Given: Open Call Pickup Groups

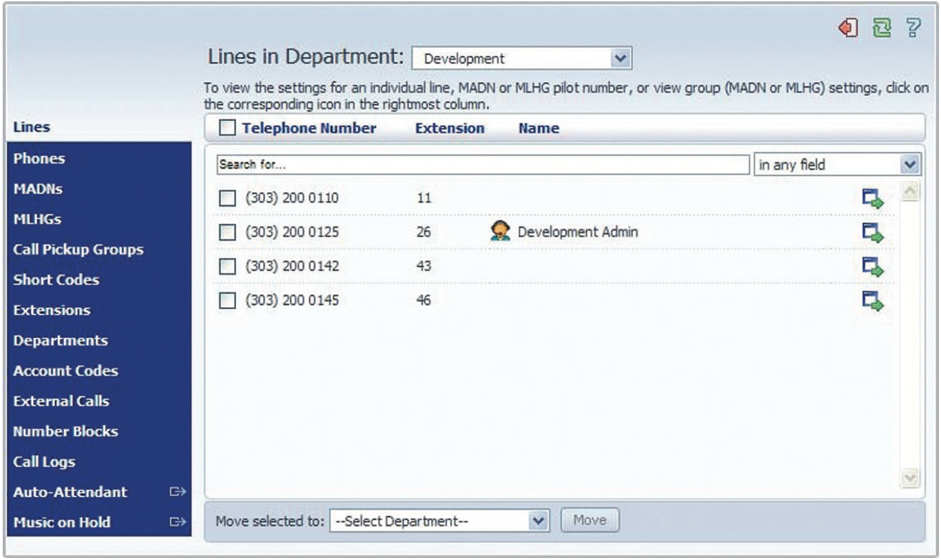Looking at the screenshot, I should click(79, 249).
